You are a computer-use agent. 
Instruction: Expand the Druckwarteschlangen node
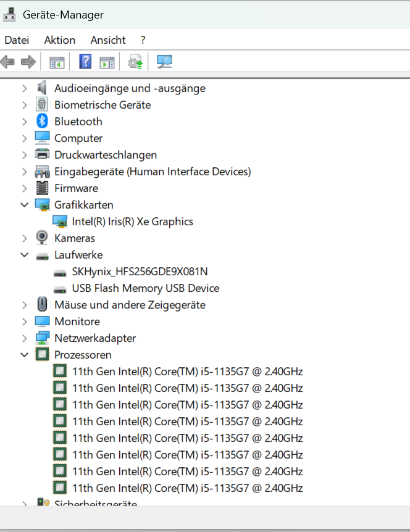[x=25, y=155]
